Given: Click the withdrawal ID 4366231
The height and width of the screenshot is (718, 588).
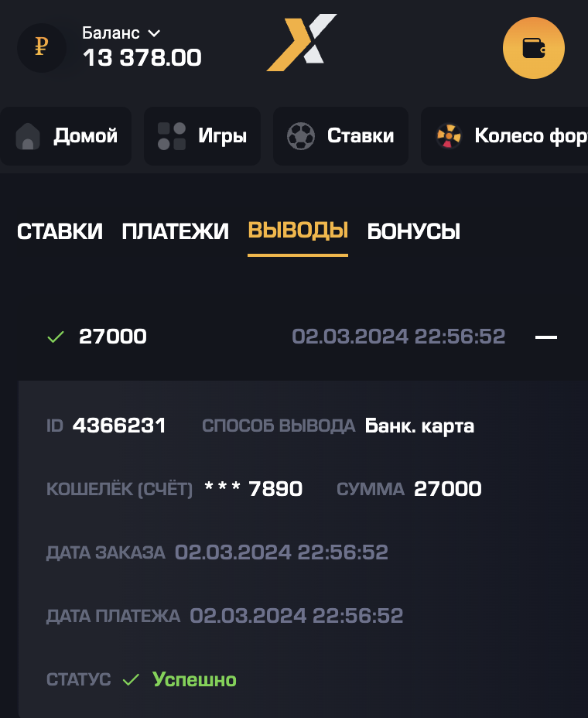Looking at the screenshot, I should (x=119, y=426).
